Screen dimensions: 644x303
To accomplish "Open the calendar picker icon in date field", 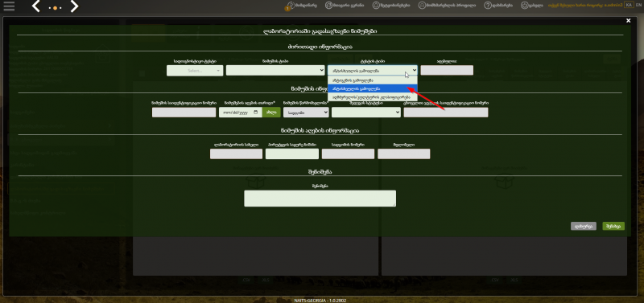I will [x=256, y=112].
